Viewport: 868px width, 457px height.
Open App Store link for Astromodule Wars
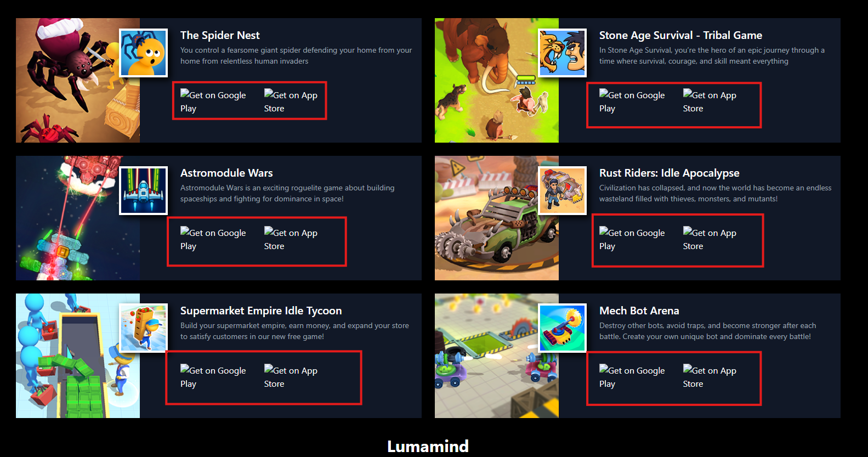(291, 239)
